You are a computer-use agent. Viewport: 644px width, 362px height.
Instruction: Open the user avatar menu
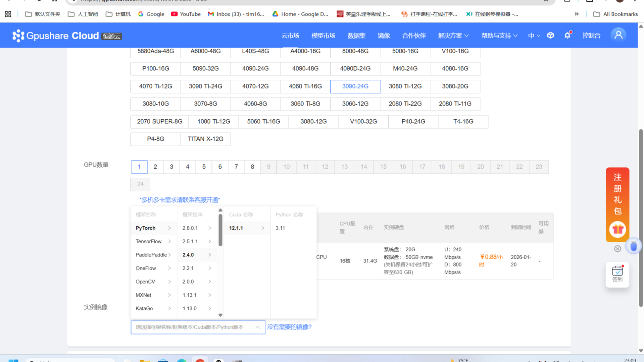618,35
